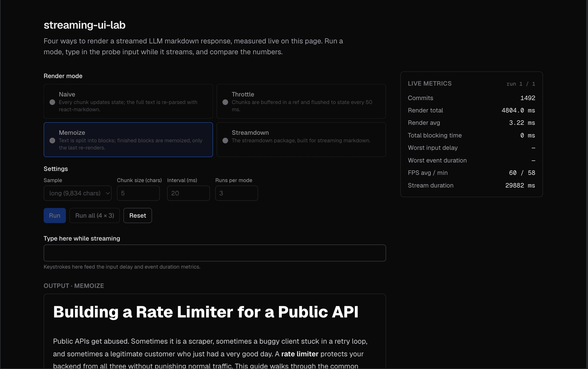Click the Run all (4 × 3) button
The height and width of the screenshot is (369, 588).
(95, 216)
